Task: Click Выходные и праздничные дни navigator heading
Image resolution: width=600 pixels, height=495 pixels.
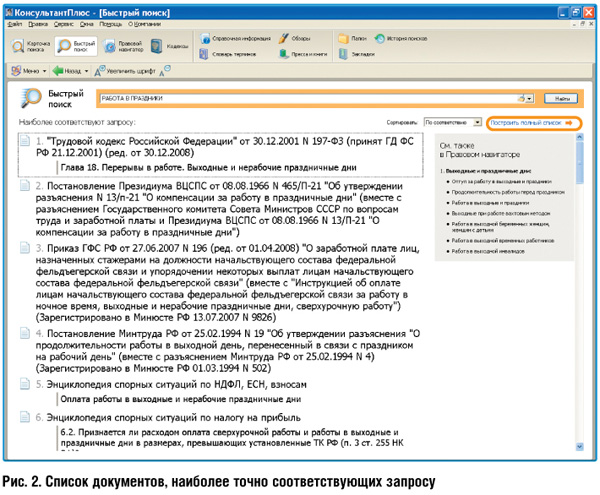Action: click(x=488, y=171)
